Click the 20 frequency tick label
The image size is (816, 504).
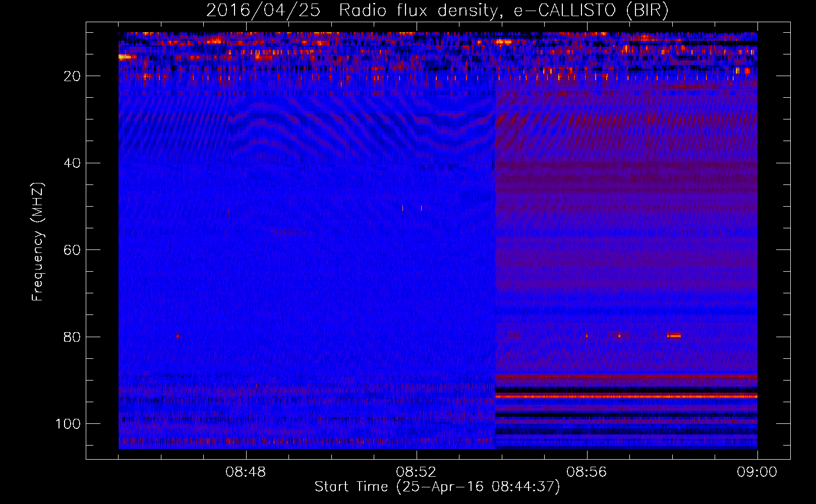[73, 76]
